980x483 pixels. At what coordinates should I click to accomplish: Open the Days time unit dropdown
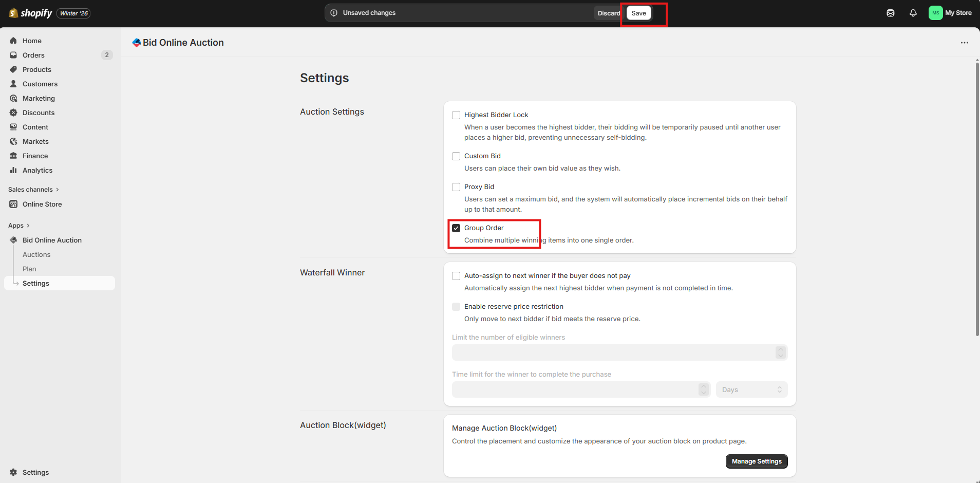point(751,389)
